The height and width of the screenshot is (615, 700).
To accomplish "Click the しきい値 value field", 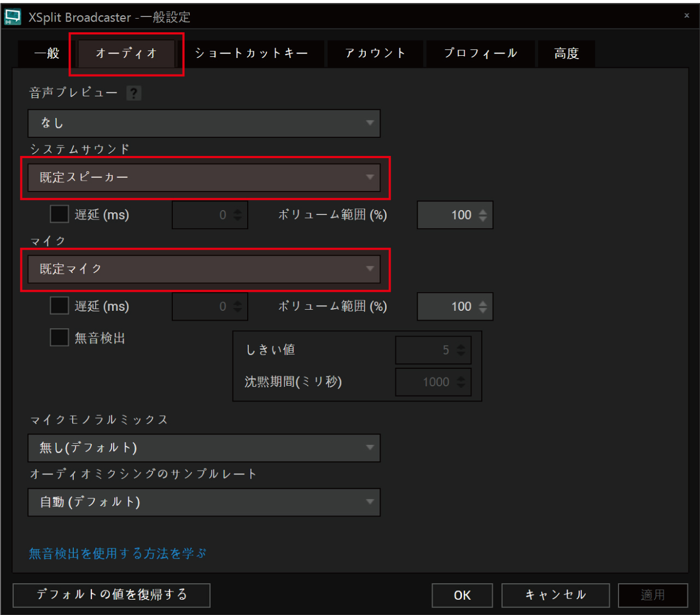I will point(433,350).
